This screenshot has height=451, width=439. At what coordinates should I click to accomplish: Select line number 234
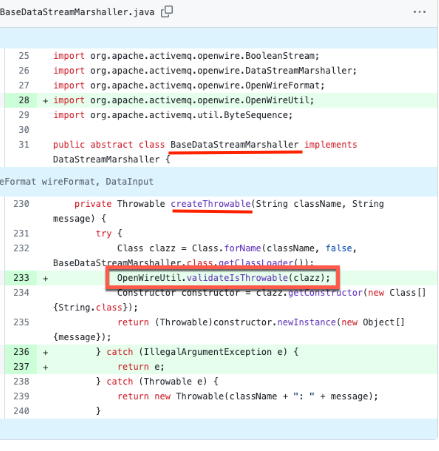coord(21,293)
